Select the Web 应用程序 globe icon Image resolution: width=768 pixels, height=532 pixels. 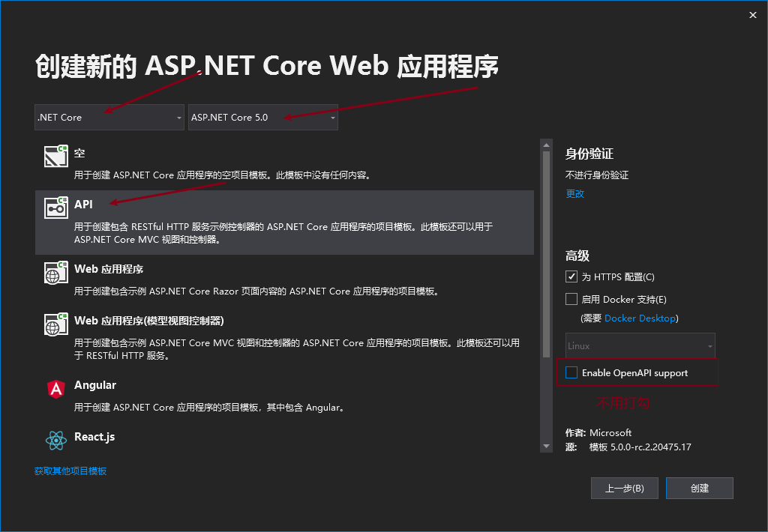click(x=56, y=273)
